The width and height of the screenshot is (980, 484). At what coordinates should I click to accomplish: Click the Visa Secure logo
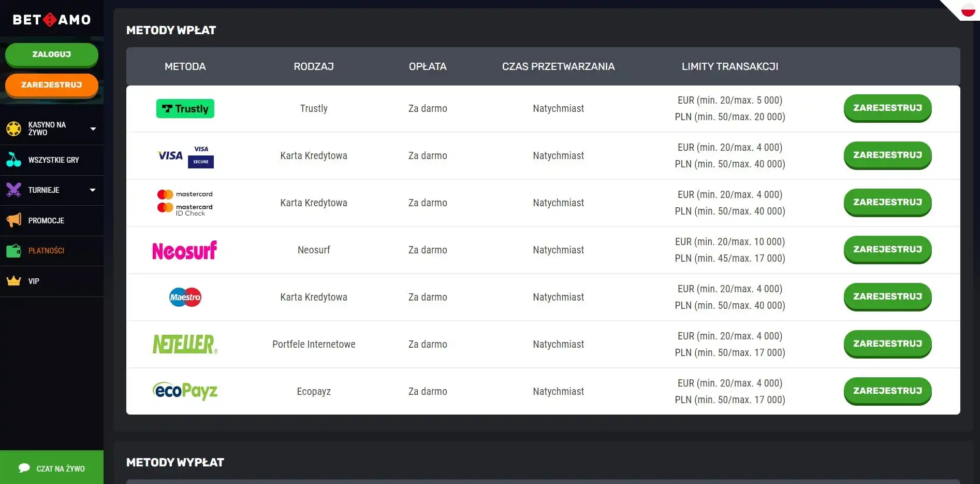201,156
